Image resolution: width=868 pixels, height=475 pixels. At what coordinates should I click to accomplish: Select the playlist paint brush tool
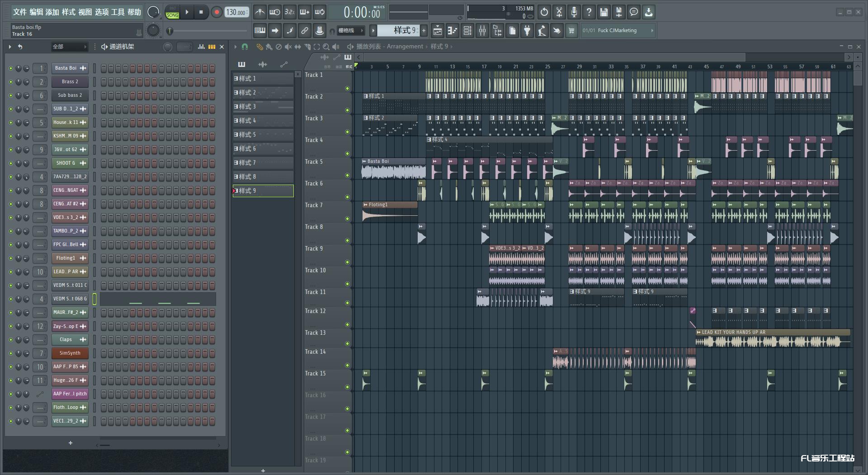coord(269,47)
